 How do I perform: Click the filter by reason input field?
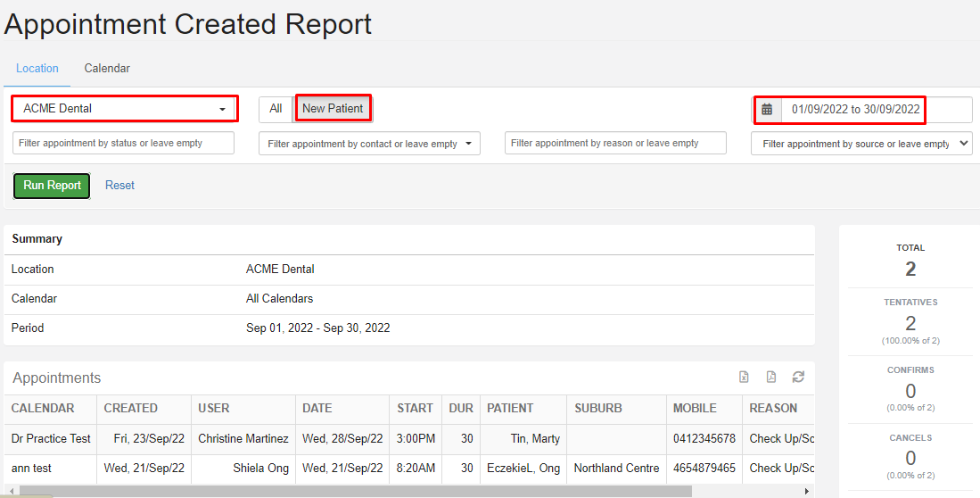coord(615,144)
